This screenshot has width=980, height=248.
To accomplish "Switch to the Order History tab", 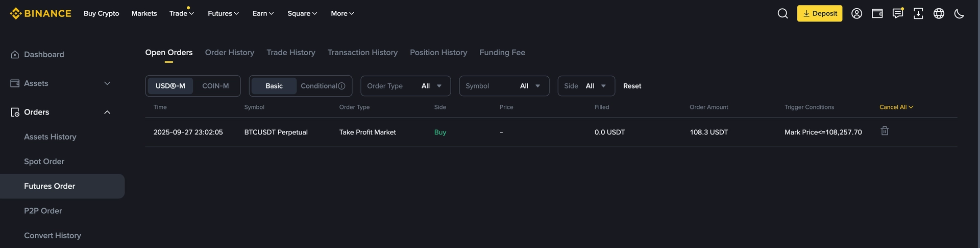I will (x=230, y=52).
